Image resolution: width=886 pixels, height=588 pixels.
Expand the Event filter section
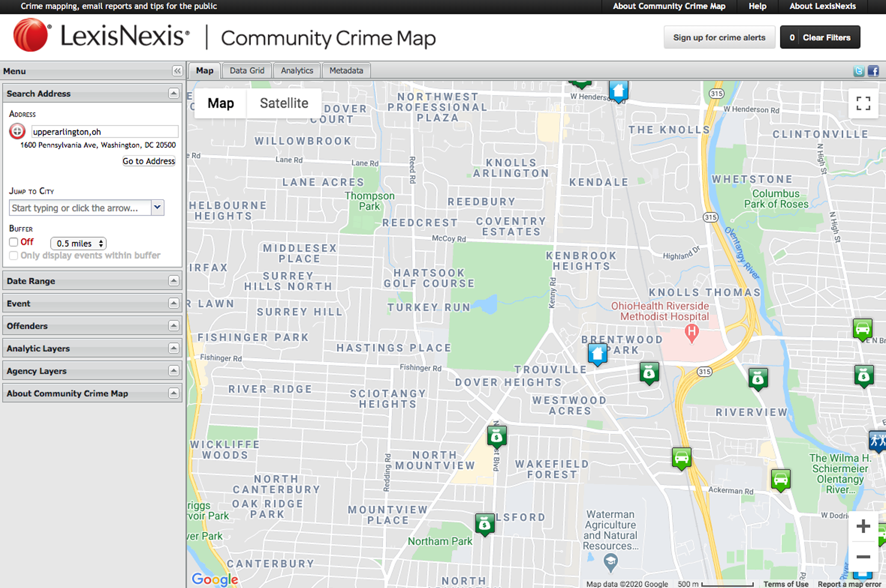pos(92,304)
